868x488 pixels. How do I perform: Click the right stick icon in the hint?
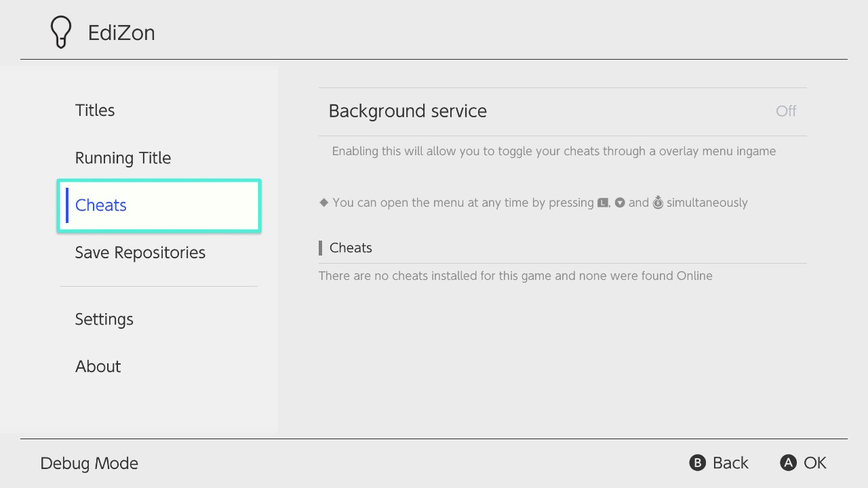tap(658, 202)
